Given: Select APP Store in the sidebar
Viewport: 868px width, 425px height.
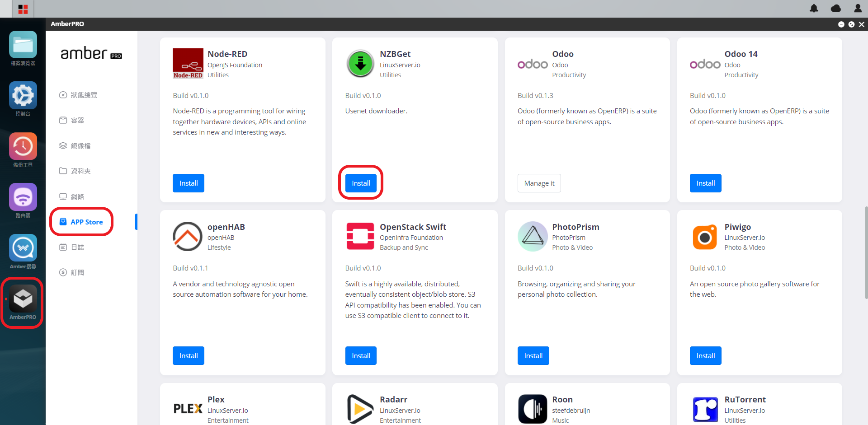Looking at the screenshot, I should coord(81,222).
